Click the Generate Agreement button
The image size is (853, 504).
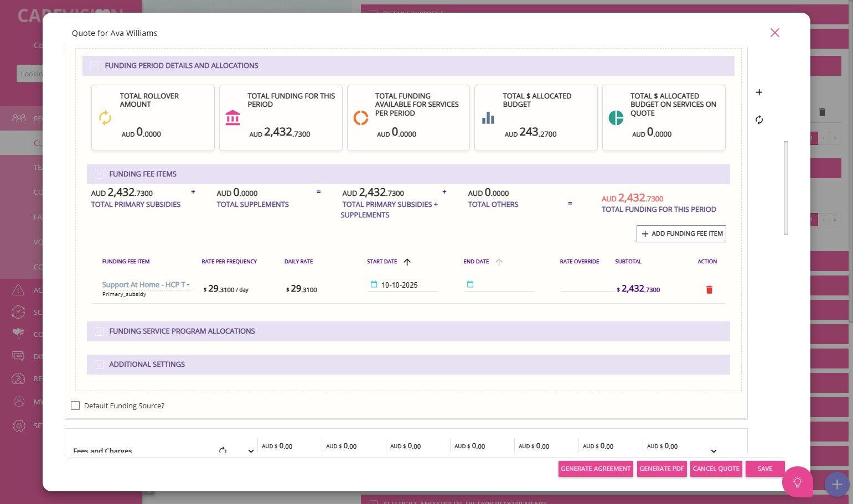(x=595, y=469)
